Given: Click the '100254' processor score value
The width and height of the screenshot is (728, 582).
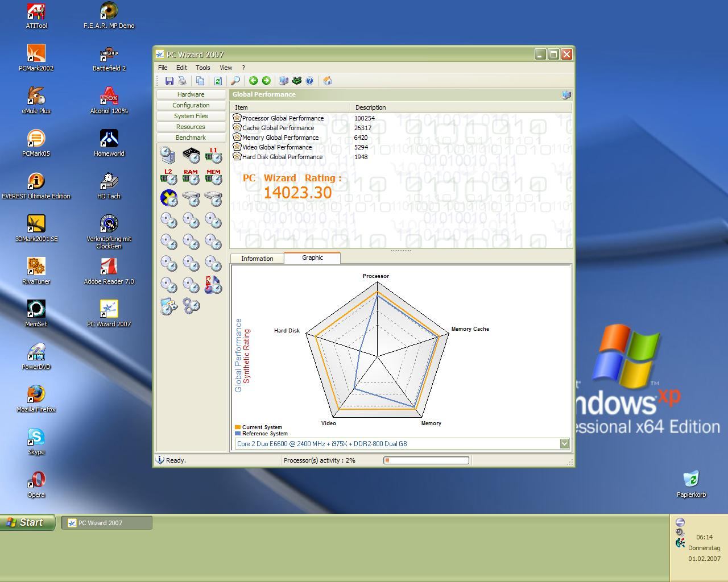Looking at the screenshot, I should coord(365,118).
